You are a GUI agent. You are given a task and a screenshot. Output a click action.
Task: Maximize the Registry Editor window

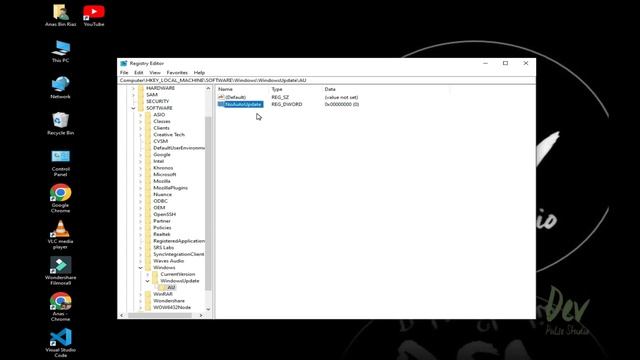tap(505, 63)
